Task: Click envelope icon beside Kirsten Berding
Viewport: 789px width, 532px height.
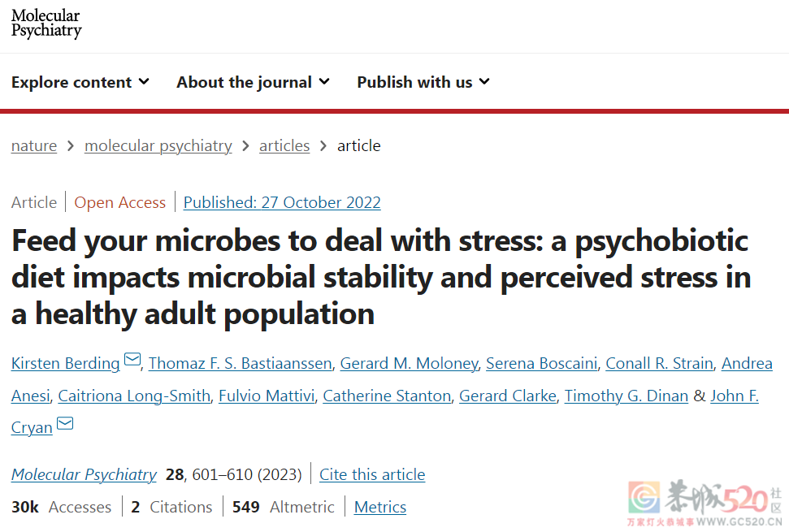Action: click(132, 360)
